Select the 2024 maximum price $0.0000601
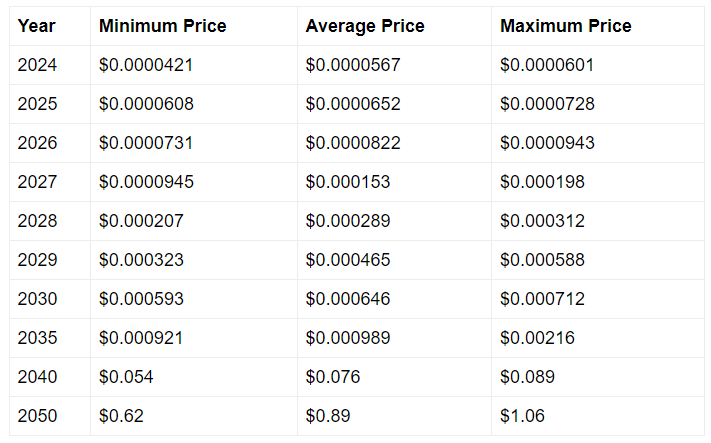 [547, 65]
